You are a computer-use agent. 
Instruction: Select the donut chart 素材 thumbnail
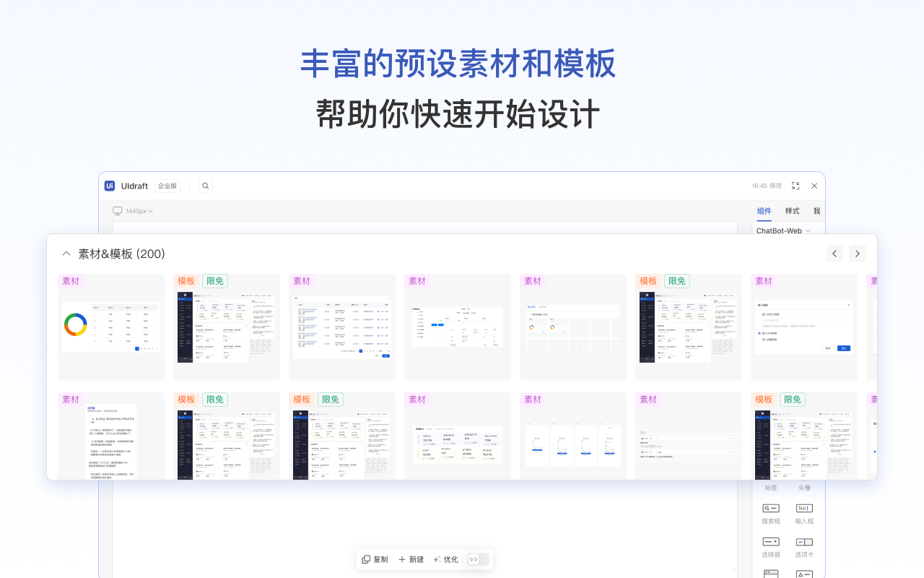pos(111,327)
